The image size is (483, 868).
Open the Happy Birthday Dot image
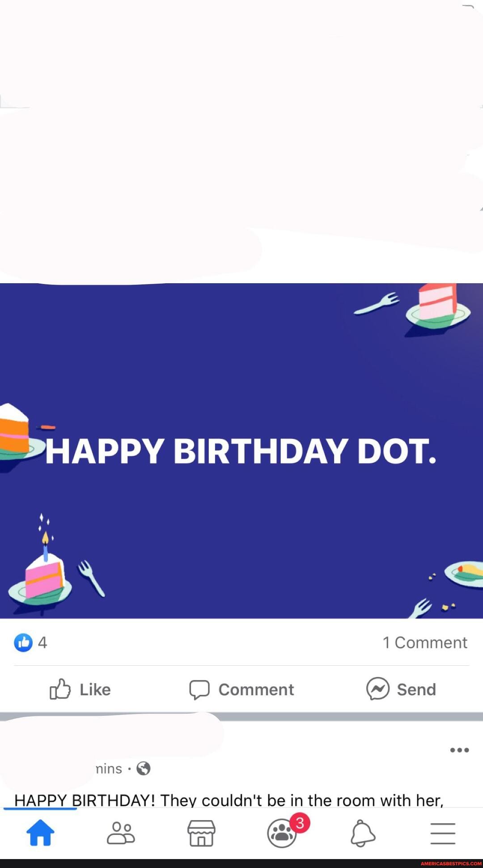coord(241,450)
